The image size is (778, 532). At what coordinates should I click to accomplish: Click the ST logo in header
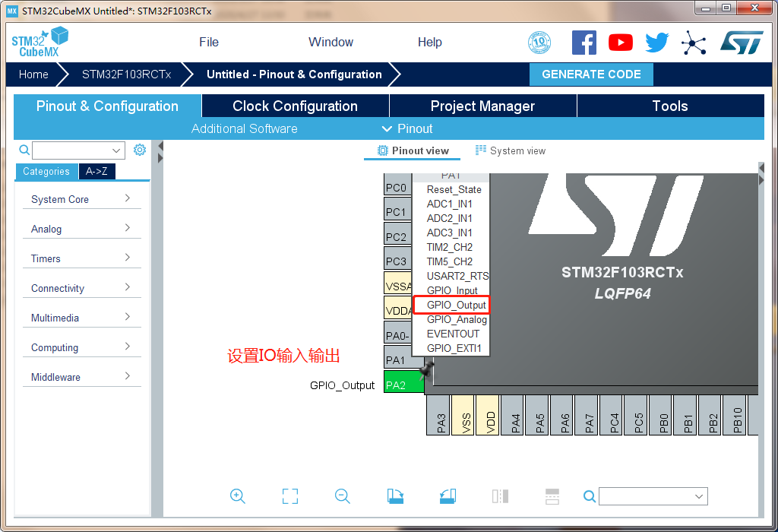[742, 43]
